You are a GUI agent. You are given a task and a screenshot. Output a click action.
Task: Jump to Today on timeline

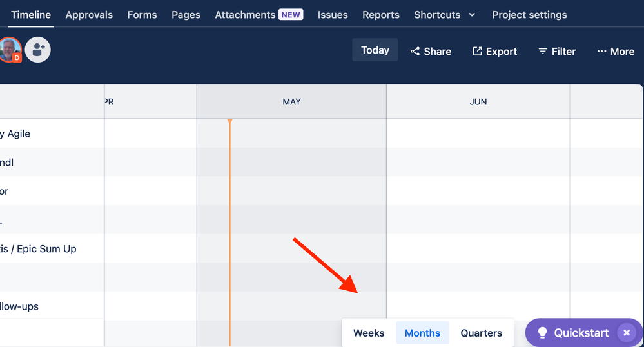pos(375,50)
